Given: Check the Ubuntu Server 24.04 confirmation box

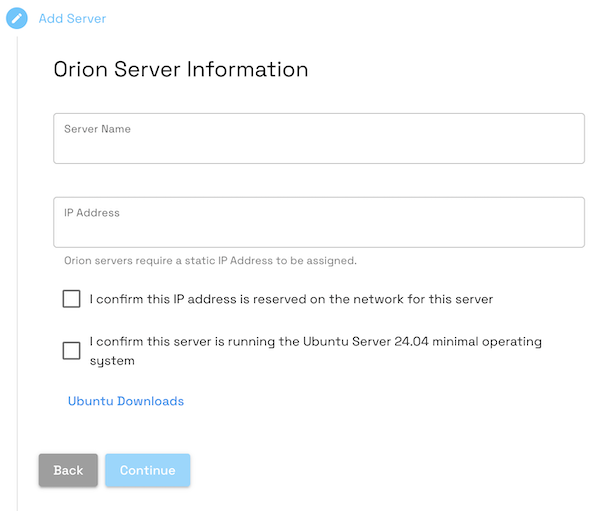Looking at the screenshot, I should [x=72, y=350].
